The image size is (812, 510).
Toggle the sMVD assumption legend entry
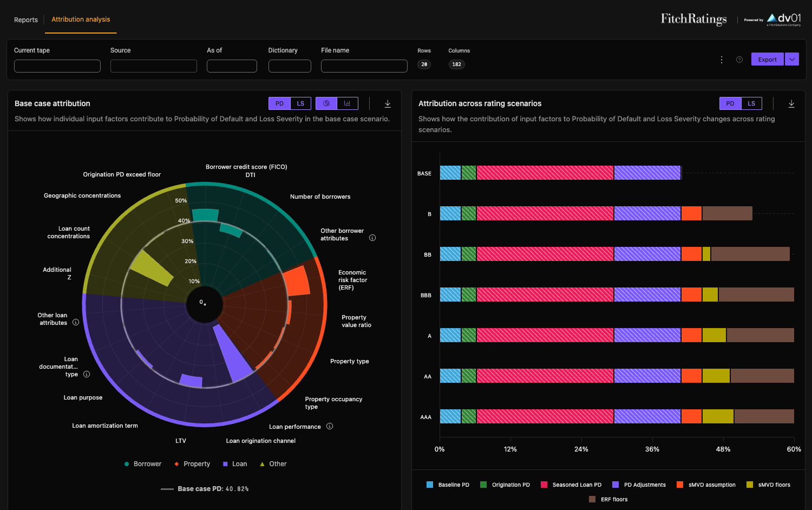coord(706,485)
